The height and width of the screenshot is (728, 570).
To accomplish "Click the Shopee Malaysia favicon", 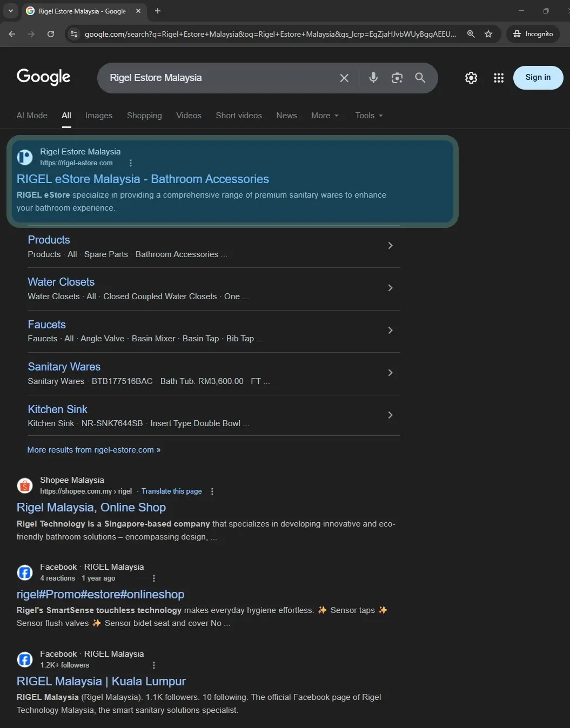I will [x=25, y=486].
